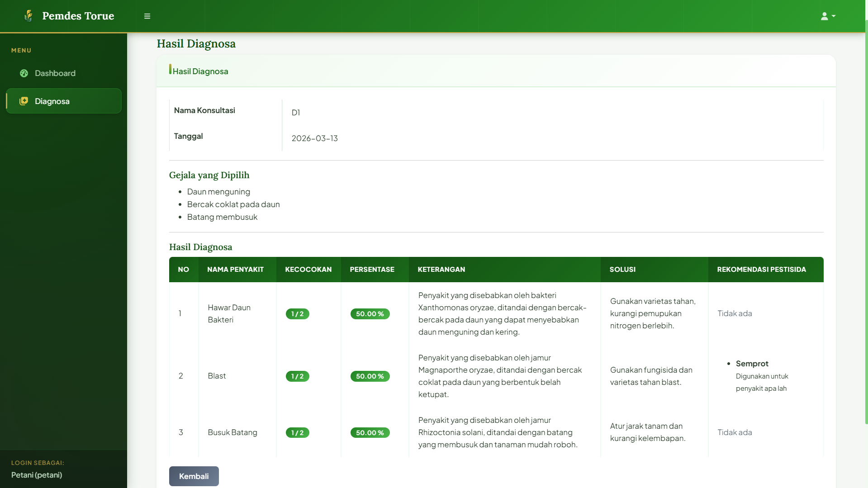Click the Diagnosa sidebar icon
Viewport: 868px width, 488px height.
[x=24, y=101]
